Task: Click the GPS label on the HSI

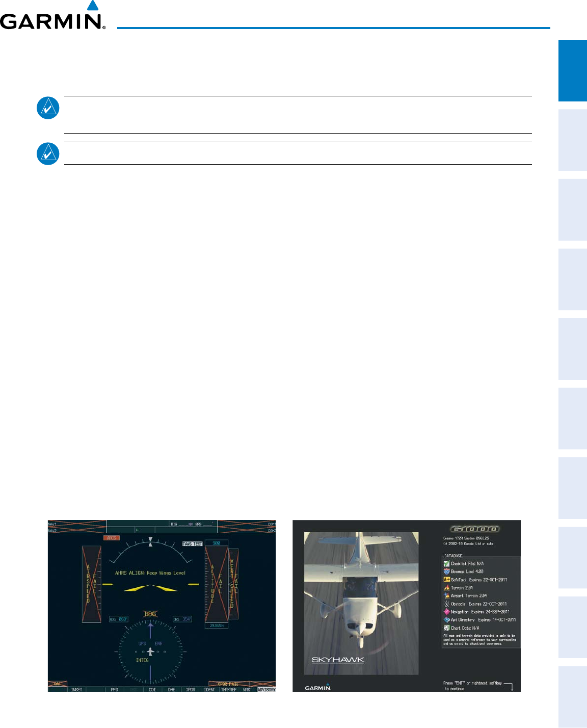Action: click(x=142, y=643)
